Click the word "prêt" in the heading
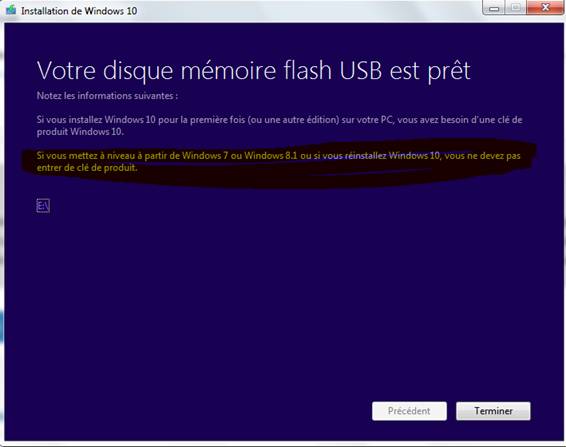The height and width of the screenshot is (447, 566). [449, 72]
